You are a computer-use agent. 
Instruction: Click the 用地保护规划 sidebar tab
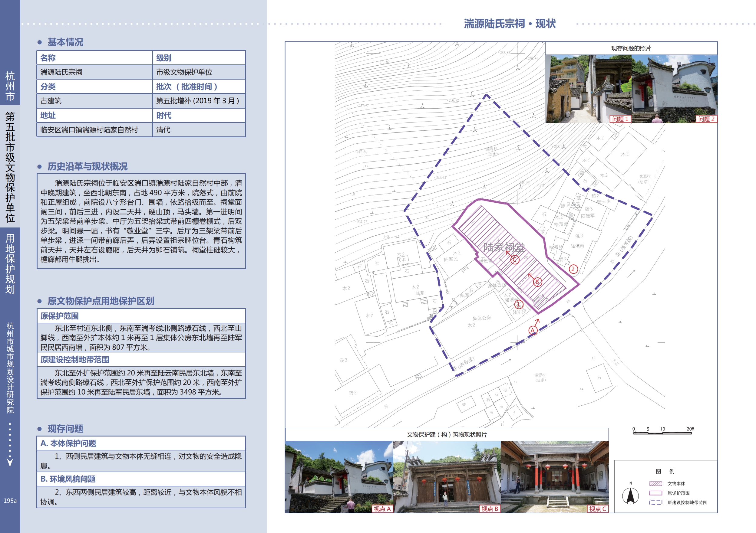10,263
